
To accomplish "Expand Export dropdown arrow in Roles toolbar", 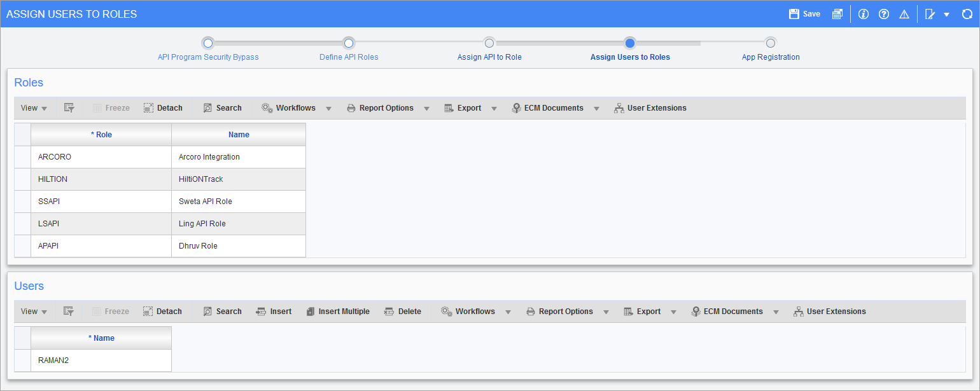I will [494, 109].
